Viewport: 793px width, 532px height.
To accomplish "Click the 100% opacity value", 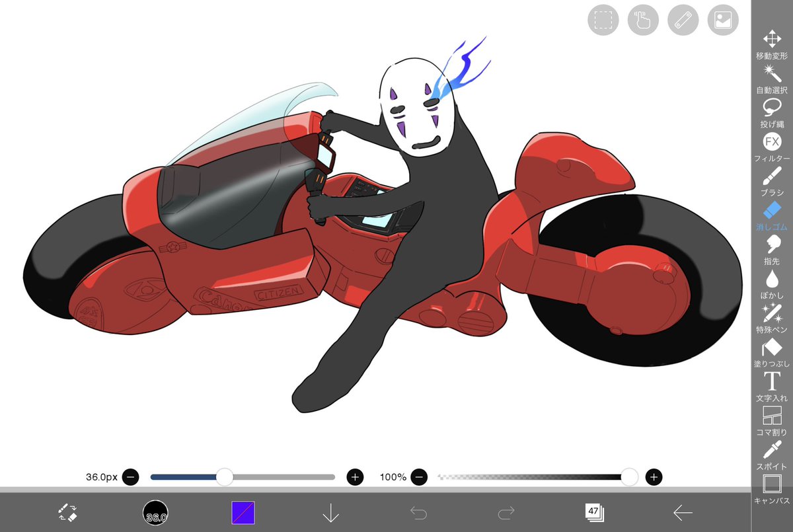I will [x=393, y=476].
